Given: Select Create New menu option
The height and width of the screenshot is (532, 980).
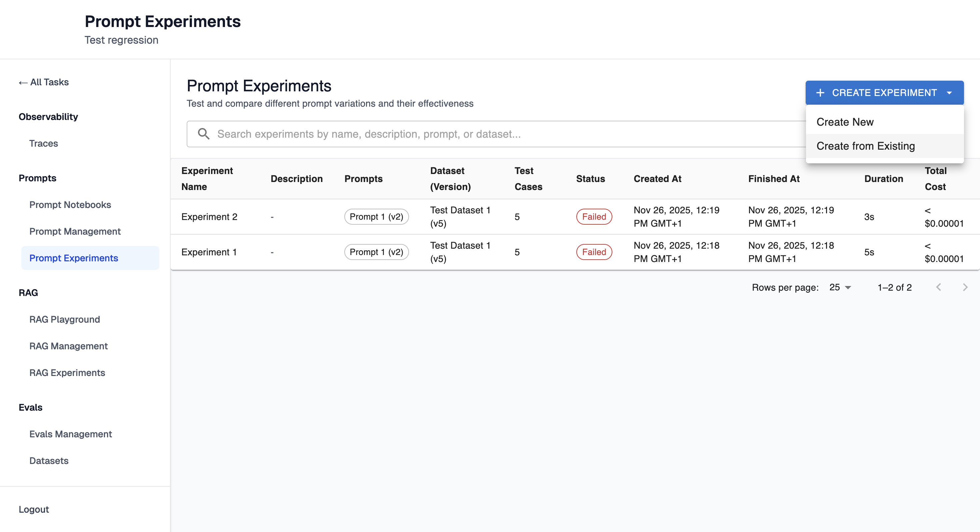Looking at the screenshot, I should (845, 122).
